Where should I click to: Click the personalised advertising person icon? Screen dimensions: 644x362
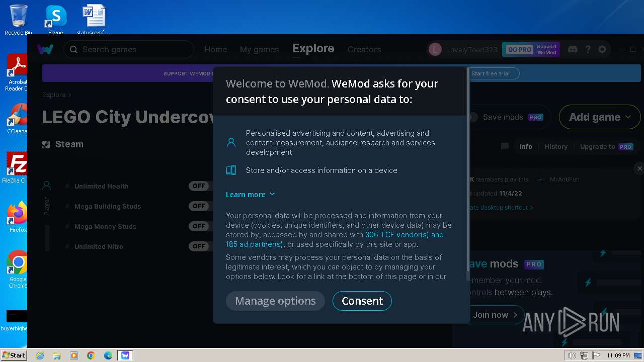click(x=231, y=143)
